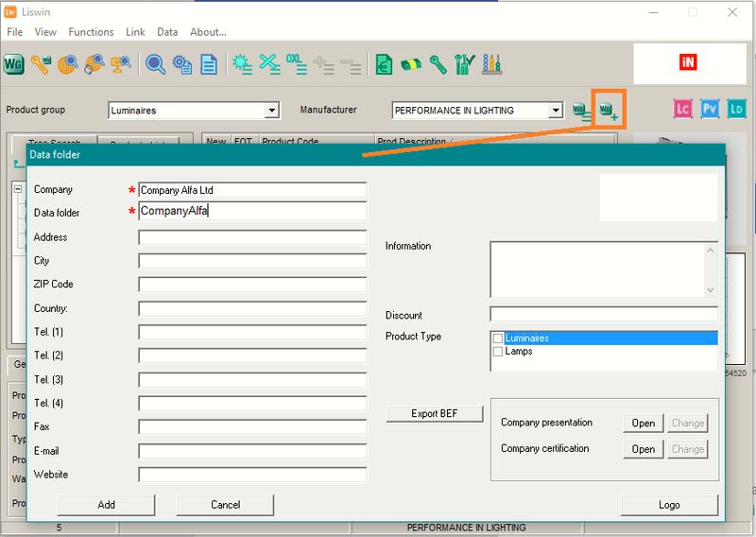Click into the Discount field
The width and height of the screenshot is (756, 537).
tap(604, 314)
